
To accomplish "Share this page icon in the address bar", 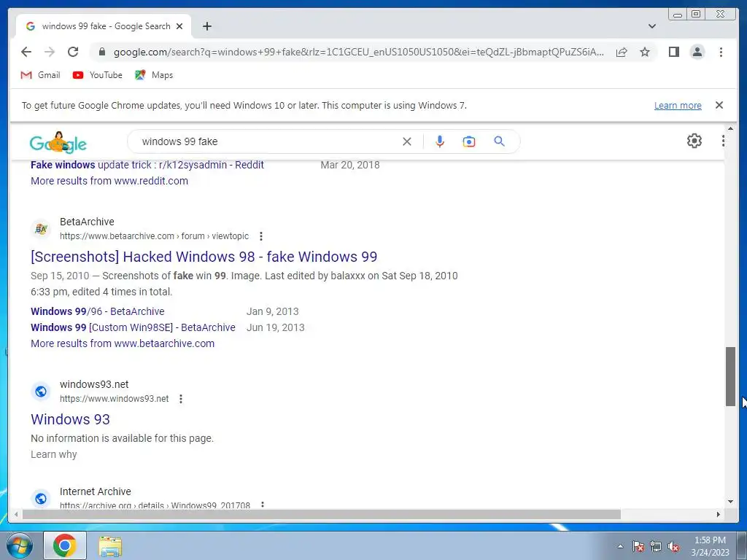I will pos(622,52).
